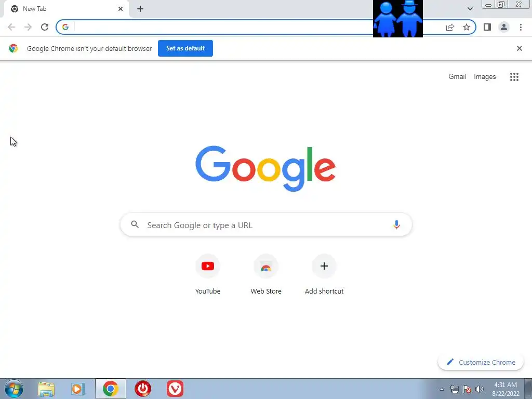
Task: Expand the tab search chevron
Action: 470,9
